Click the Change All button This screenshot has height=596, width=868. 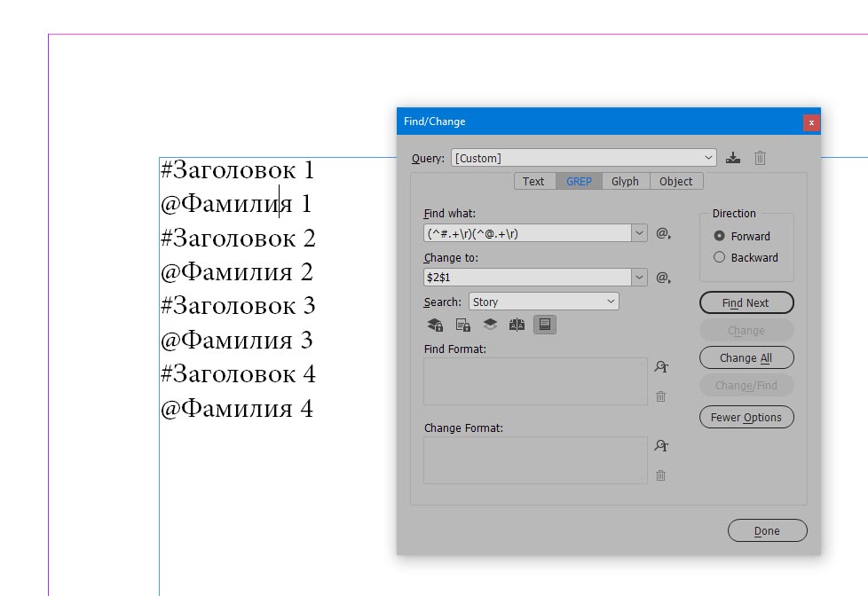pos(746,358)
